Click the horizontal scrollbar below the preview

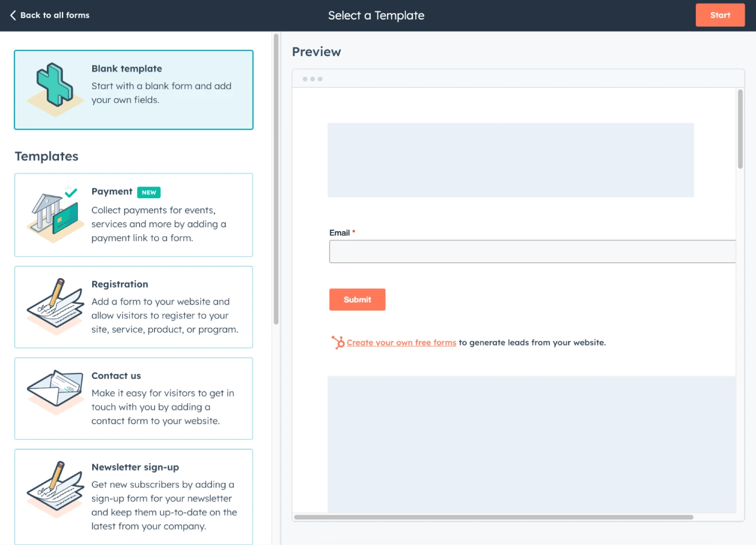pyautogui.click(x=494, y=517)
